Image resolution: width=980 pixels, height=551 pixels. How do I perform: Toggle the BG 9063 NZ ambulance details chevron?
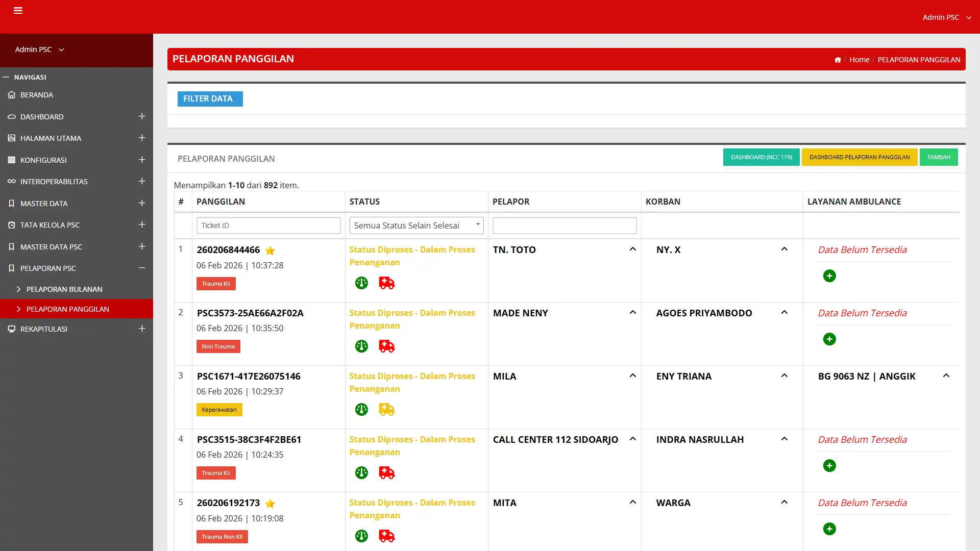[946, 375]
